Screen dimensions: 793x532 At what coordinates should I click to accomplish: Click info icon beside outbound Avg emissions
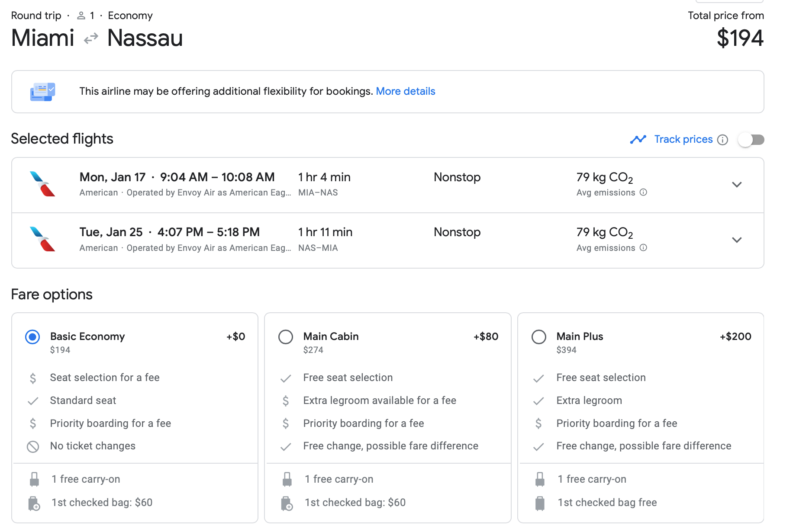(x=643, y=192)
